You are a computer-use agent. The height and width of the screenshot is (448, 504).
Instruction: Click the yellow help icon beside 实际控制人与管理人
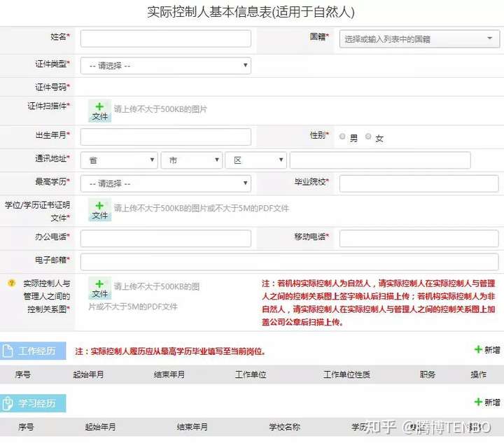12,283
